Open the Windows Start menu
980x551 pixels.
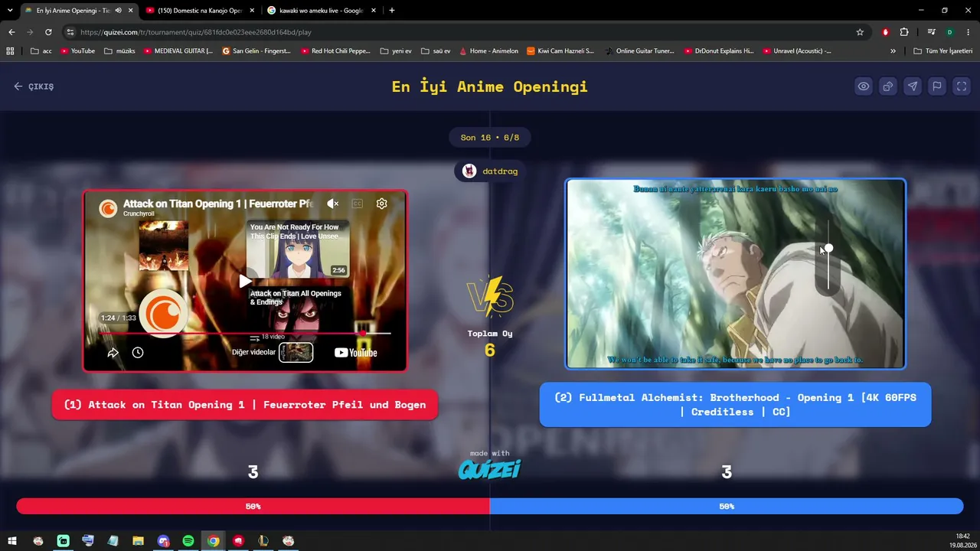(12, 541)
